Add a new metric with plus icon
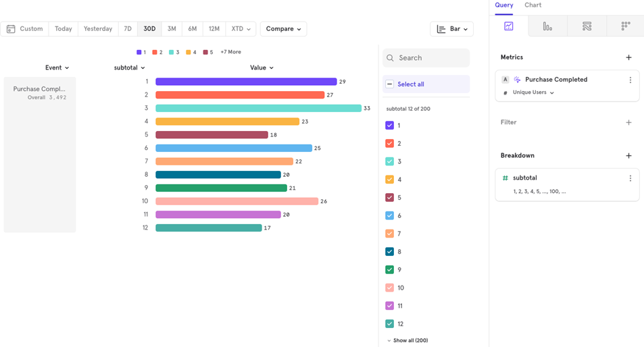Screen dimensions: 644x347 tap(628, 57)
